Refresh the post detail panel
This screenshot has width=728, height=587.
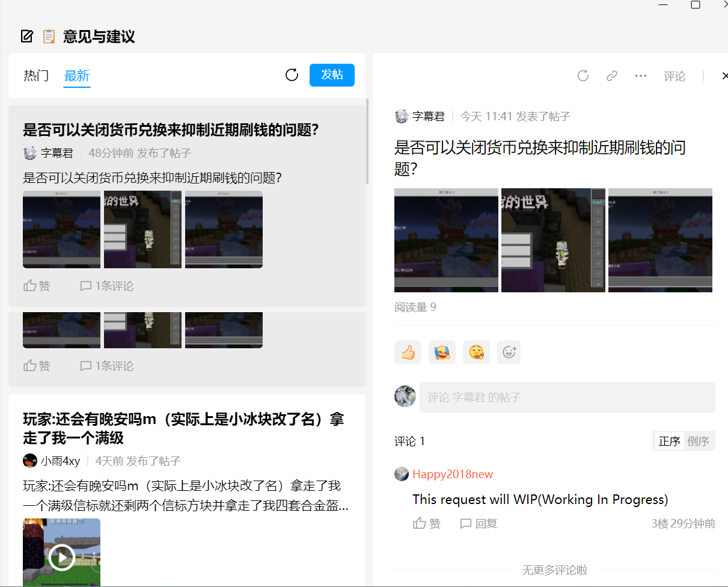(x=582, y=76)
